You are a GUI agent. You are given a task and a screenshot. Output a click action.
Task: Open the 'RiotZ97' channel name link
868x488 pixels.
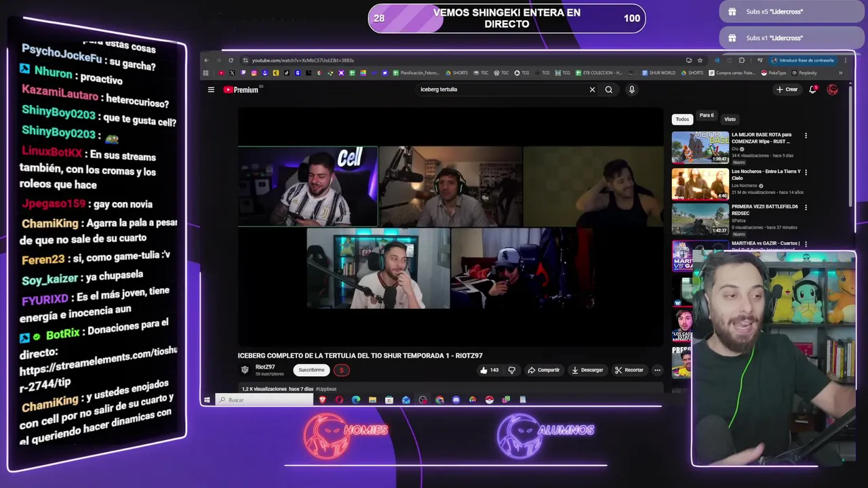[265, 367]
